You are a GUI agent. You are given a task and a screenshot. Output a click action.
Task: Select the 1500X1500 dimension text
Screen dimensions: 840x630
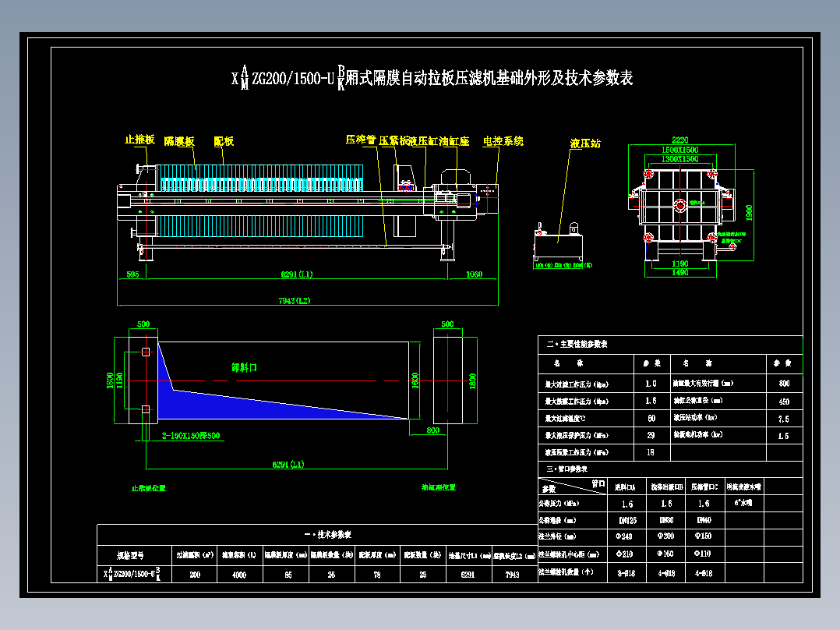[x=679, y=150]
